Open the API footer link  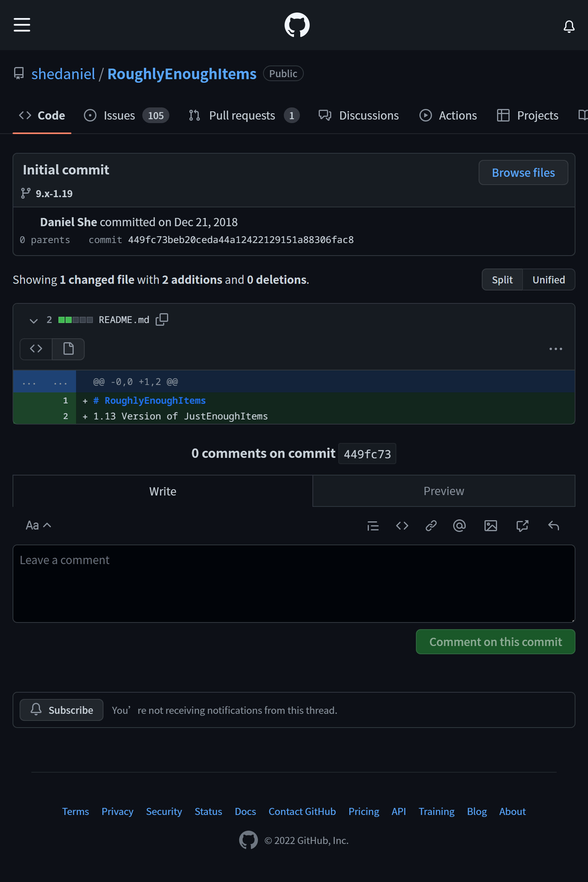coord(399,811)
